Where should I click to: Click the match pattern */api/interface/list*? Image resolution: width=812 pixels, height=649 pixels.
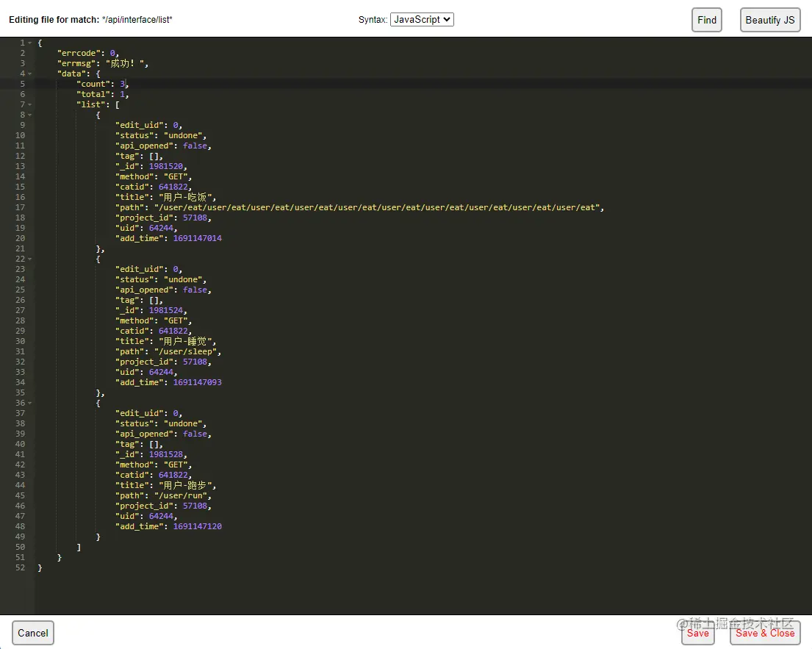(137, 20)
